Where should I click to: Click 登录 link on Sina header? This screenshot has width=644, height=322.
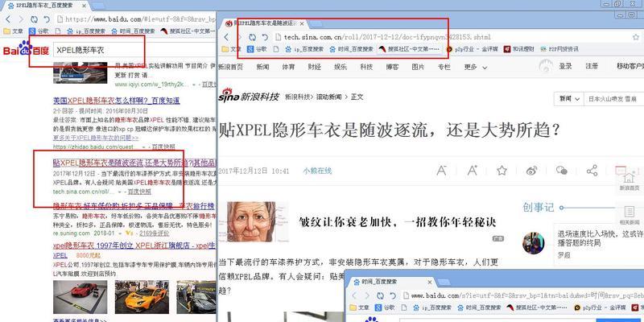pyautogui.click(x=565, y=66)
